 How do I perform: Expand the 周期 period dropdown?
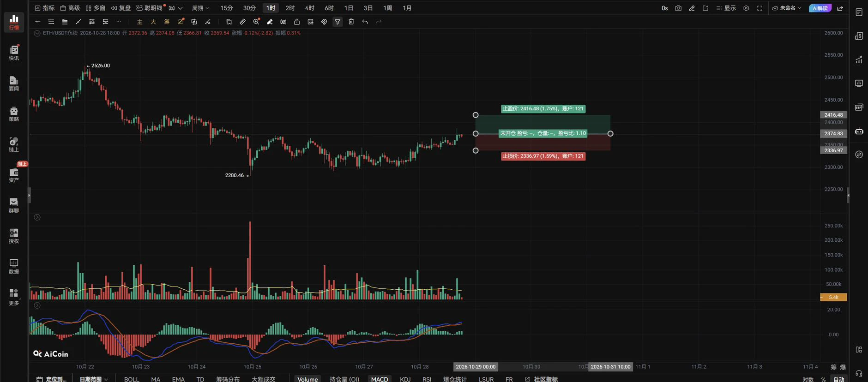pos(201,8)
